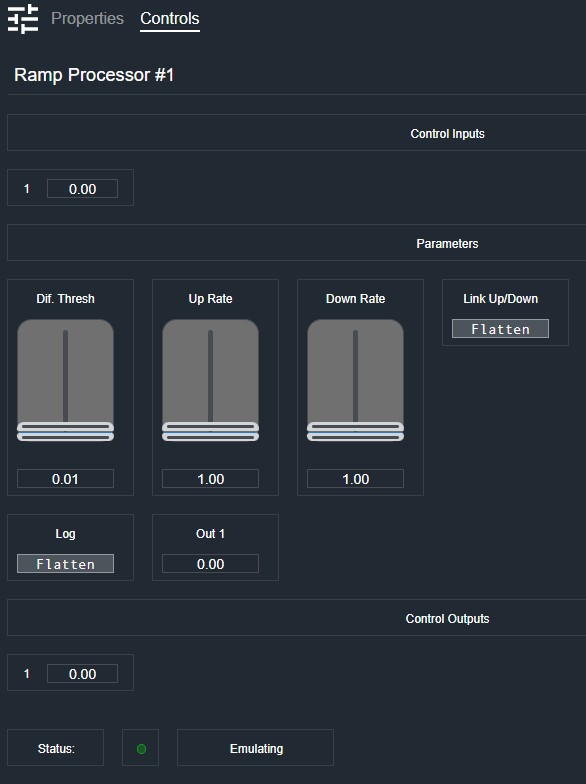Click the Down Rate fader handle
Image resolution: width=586 pixels, height=784 pixels.
click(x=356, y=432)
